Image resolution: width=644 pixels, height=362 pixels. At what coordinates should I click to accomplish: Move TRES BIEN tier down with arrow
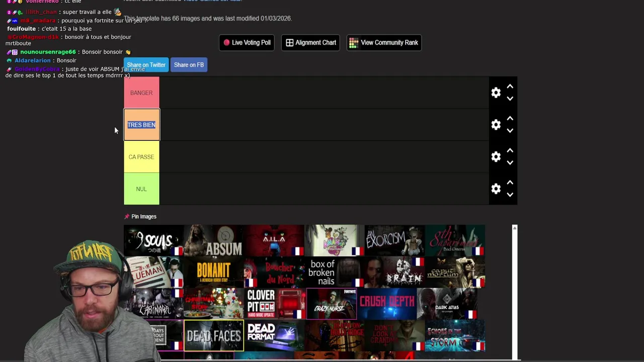point(510,131)
